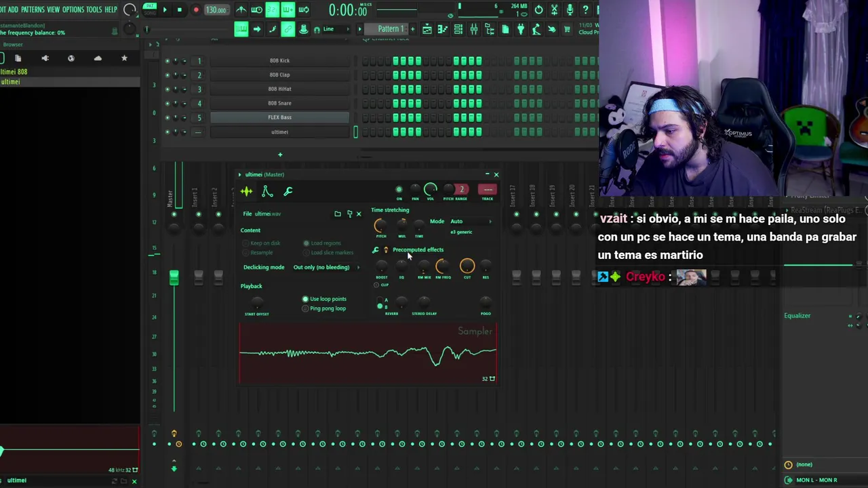Click the Master track volume fader
Viewport: 868px width, 488px height.
point(174,277)
